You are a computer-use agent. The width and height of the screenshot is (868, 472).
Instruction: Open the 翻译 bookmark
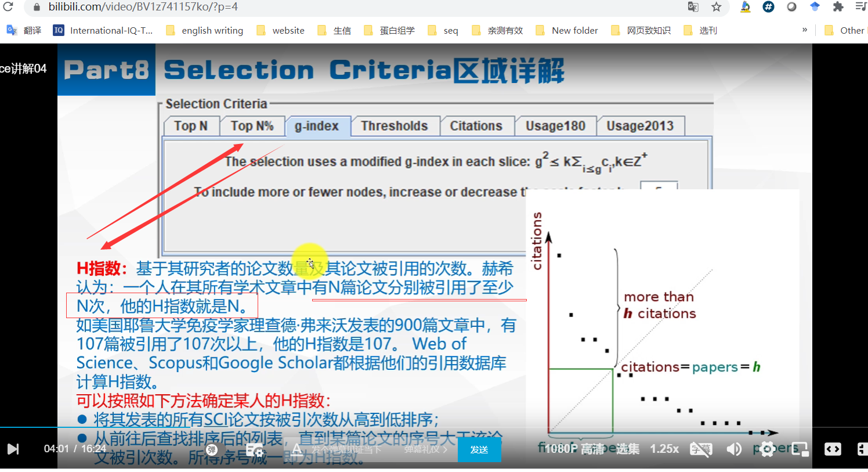(24, 30)
